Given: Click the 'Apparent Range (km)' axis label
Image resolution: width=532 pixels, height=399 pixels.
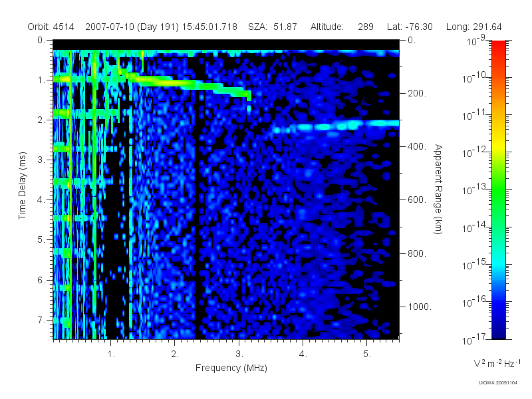Looking at the screenshot, I should 438,190.
